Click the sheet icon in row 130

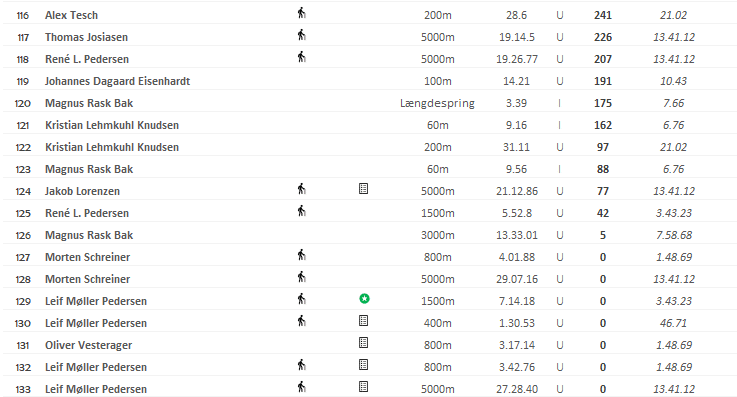363,321
